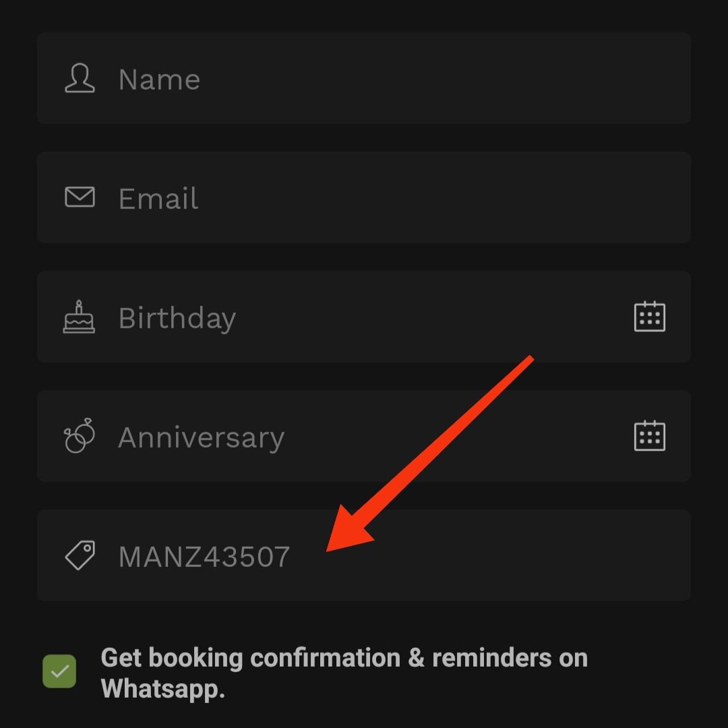
Task: Click the envelope icon beside Email
Action: pyautogui.click(x=80, y=198)
